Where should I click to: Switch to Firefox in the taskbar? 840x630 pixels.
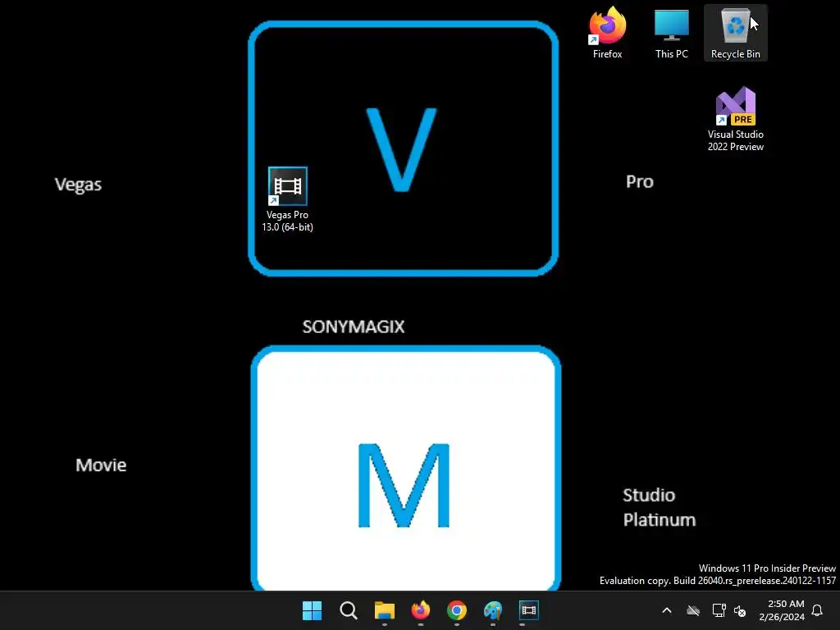tap(421, 610)
